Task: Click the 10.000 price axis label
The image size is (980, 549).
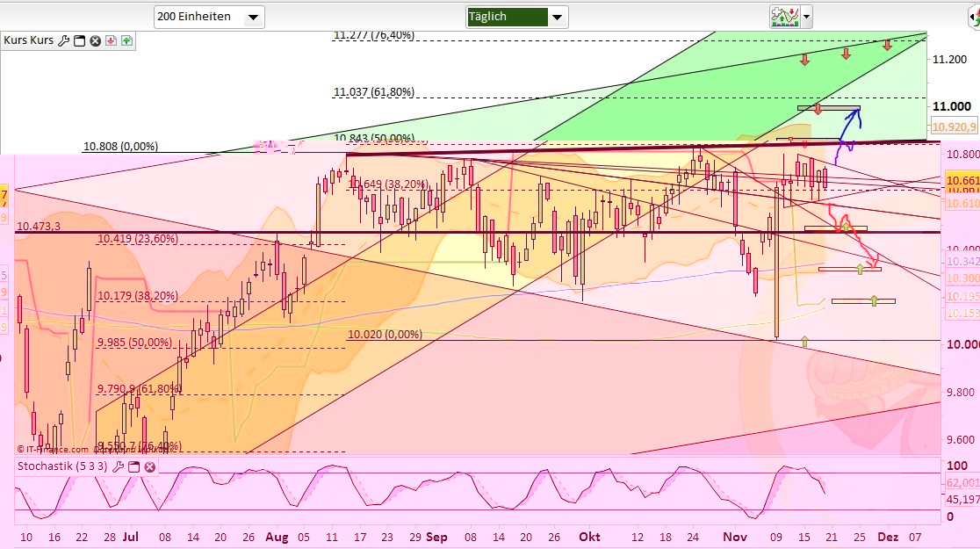Action: pyautogui.click(x=962, y=344)
